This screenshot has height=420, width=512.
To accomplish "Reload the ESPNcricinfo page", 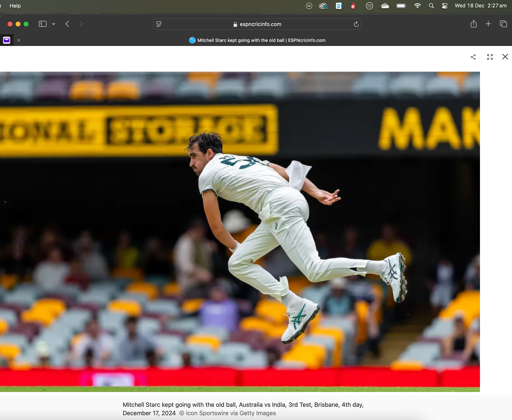I will point(356,24).
